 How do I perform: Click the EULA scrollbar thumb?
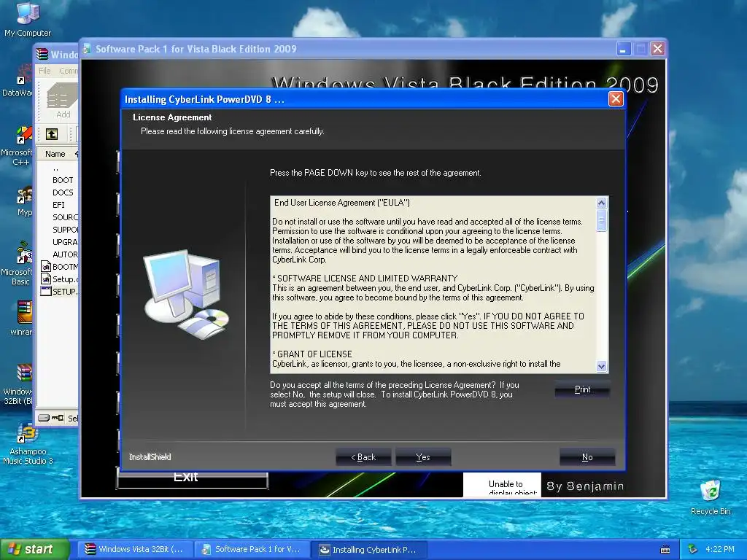point(602,220)
